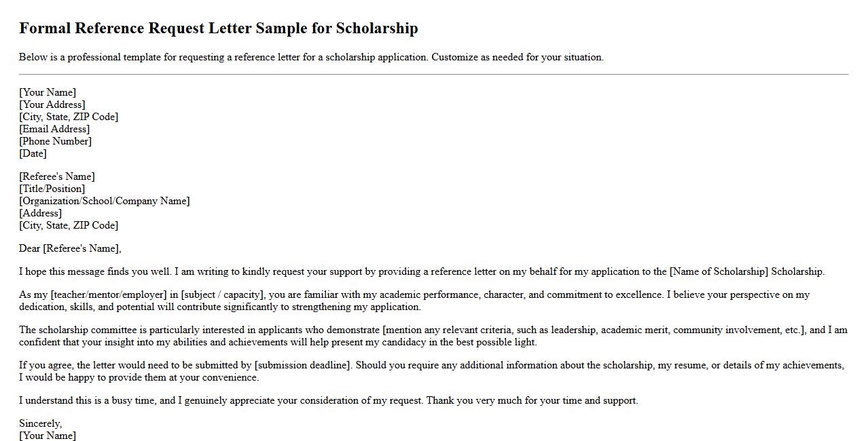Click the sender's [City, State, ZIP Code] line

pos(69,117)
